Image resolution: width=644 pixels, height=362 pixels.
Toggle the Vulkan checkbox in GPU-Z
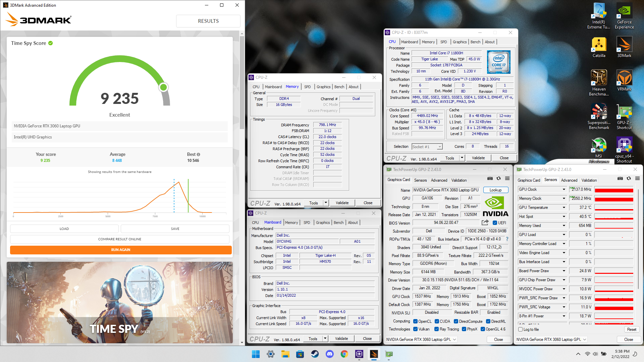415,329
